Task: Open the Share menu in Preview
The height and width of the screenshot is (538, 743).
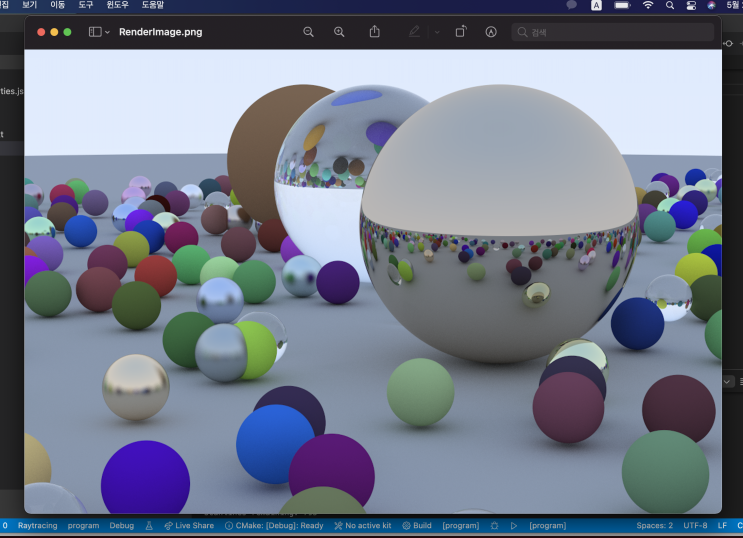Action: click(374, 31)
